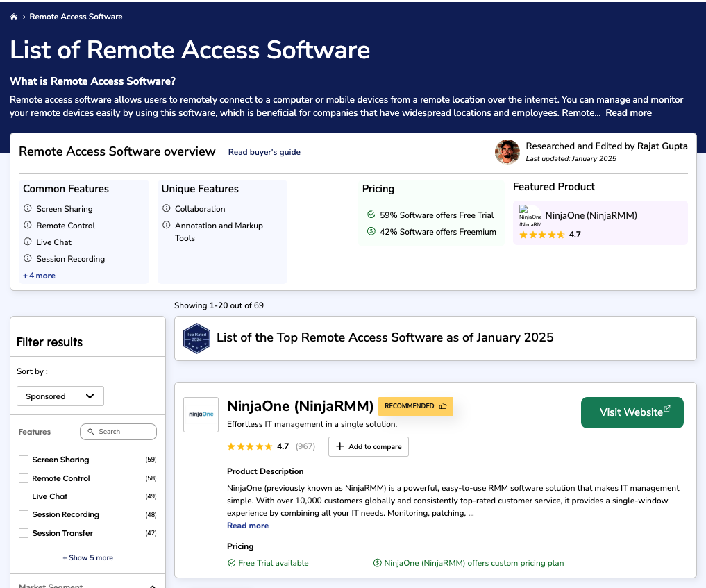Image resolution: width=706 pixels, height=588 pixels.
Task: Go to the home icon in breadcrumb
Action: coord(13,17)
